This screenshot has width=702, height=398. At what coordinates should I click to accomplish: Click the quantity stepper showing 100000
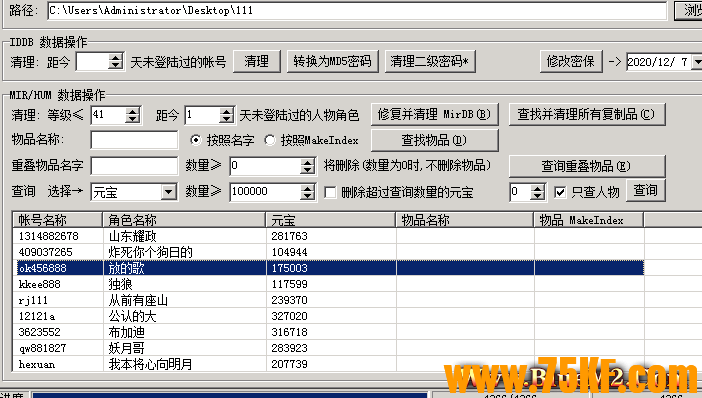click(272, 192)
